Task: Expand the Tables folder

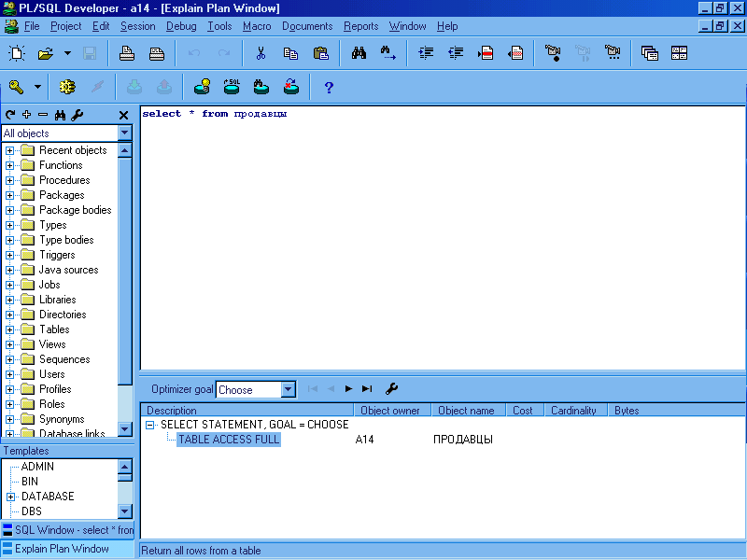Action: pos(9,329)
